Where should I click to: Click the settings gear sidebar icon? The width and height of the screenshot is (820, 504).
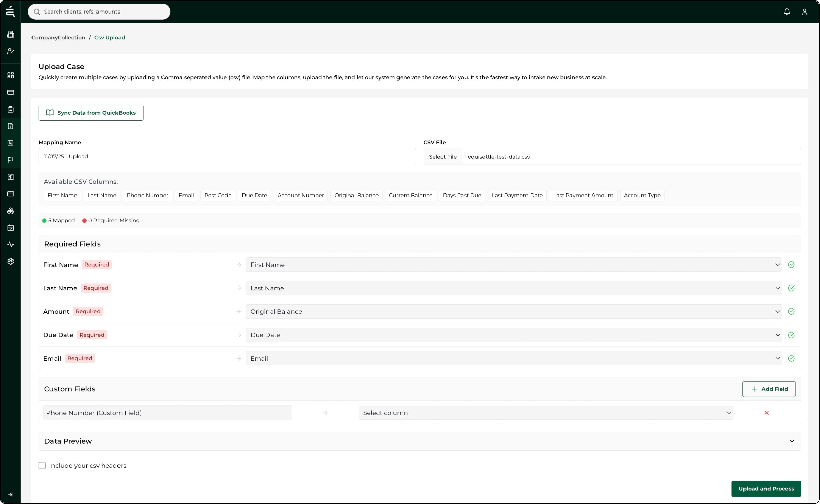click(10, 261)
